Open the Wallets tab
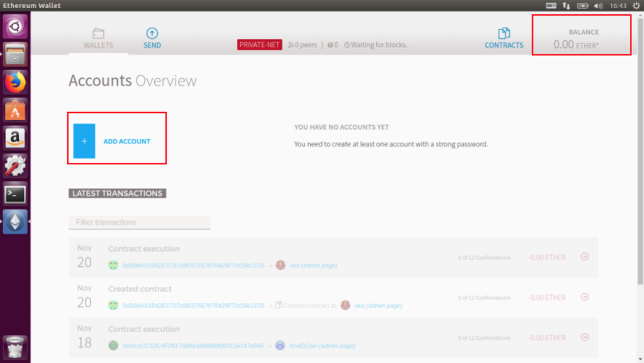This screenshot has width=644, height=363. tap(98, 38)
